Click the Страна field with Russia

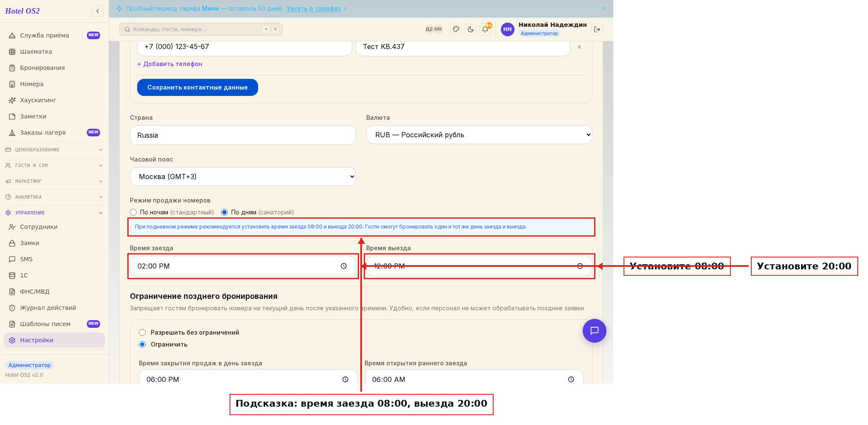[243, 135]
